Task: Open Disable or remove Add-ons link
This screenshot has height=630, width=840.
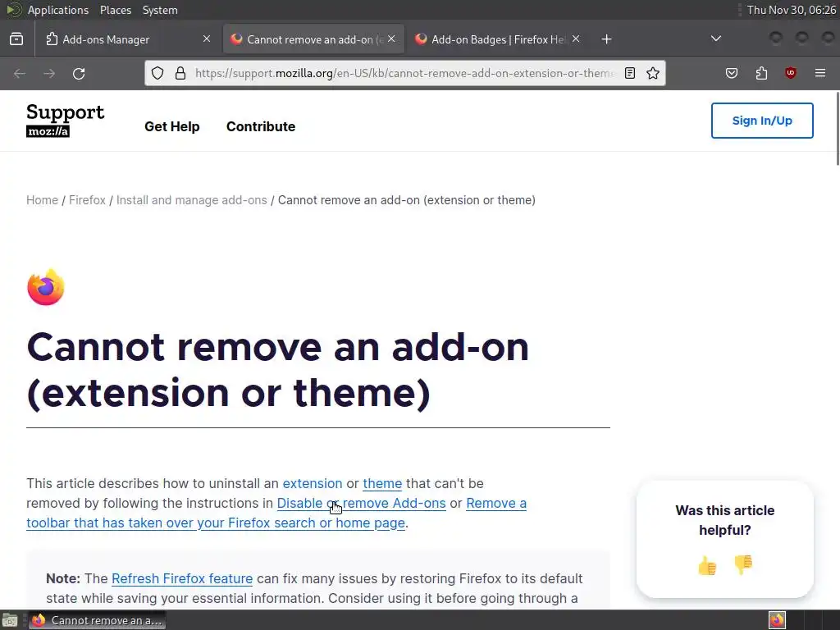Action: (x=362, y=503)
